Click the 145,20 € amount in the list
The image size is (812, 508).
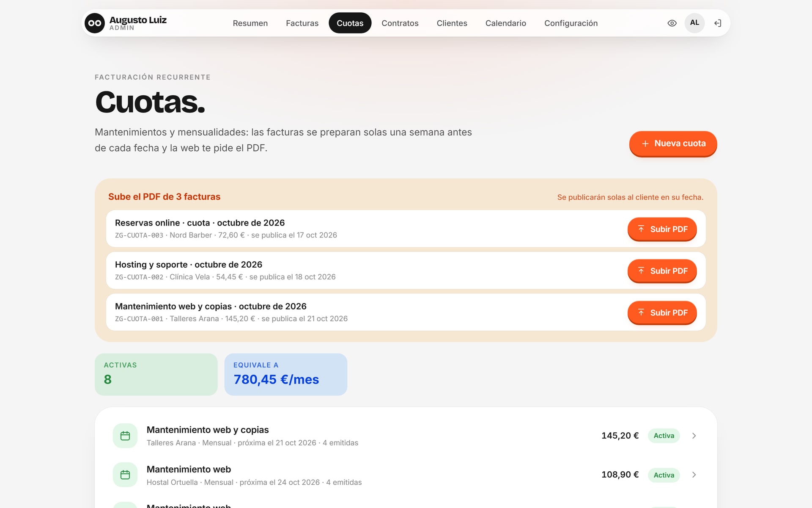point(620,436)
